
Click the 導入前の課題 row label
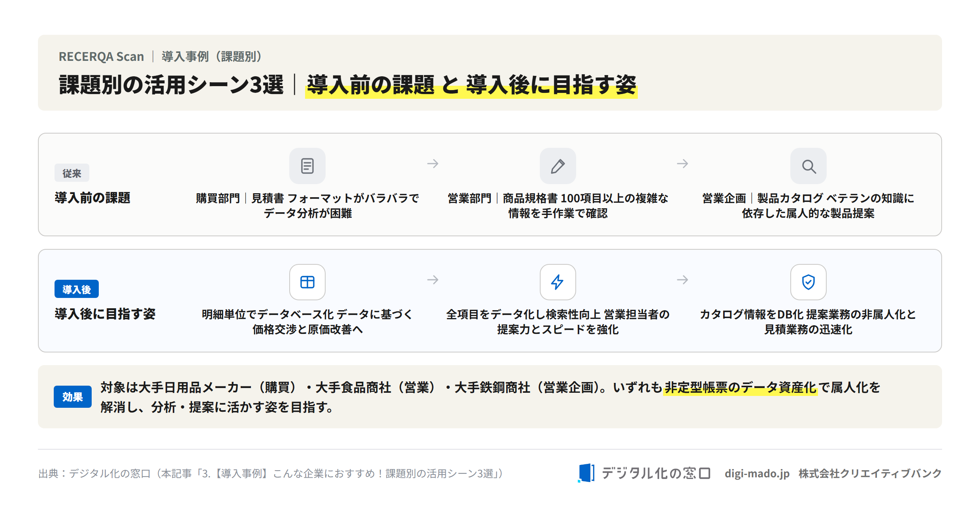92,198
